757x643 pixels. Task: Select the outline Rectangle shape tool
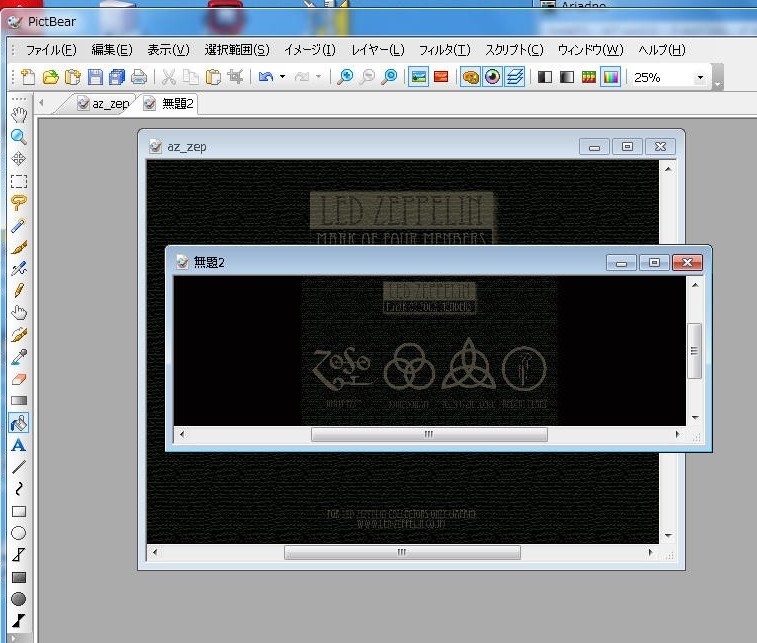(19, 511)
